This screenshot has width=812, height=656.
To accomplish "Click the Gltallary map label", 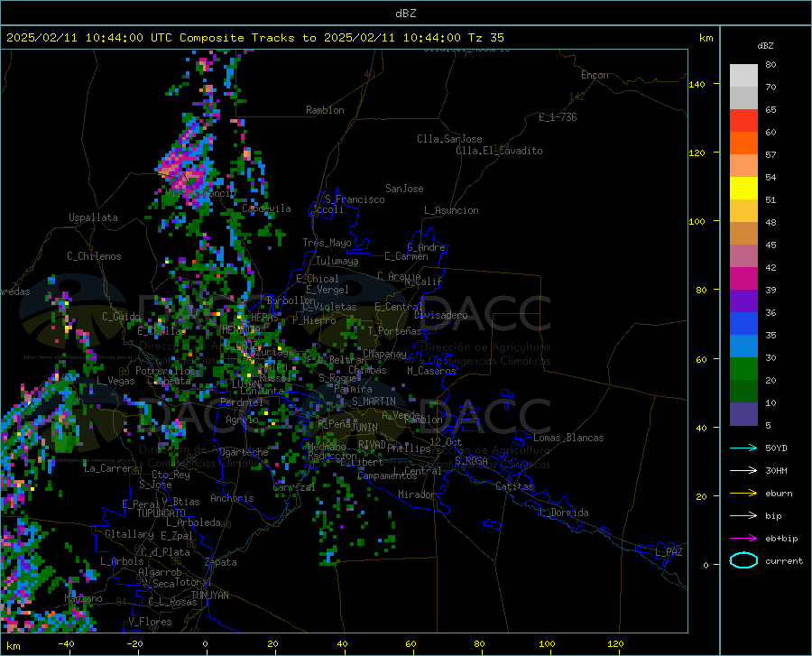I will tap(129, 534).
